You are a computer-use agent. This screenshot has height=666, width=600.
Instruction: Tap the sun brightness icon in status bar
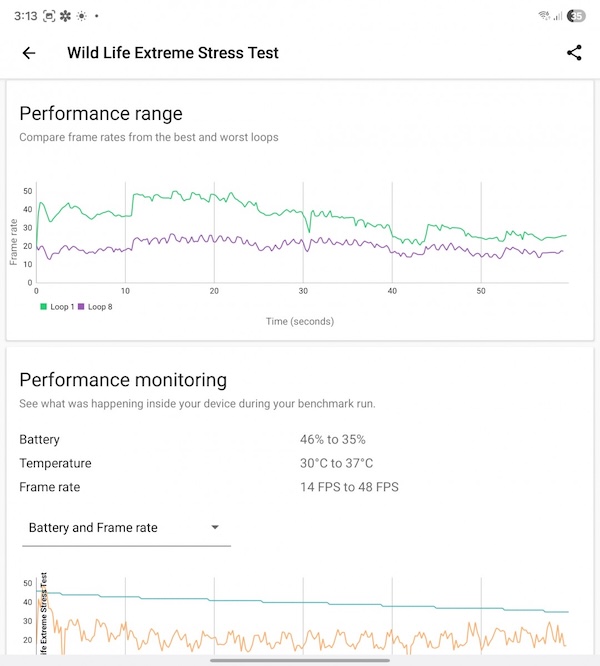coord(81,17)
